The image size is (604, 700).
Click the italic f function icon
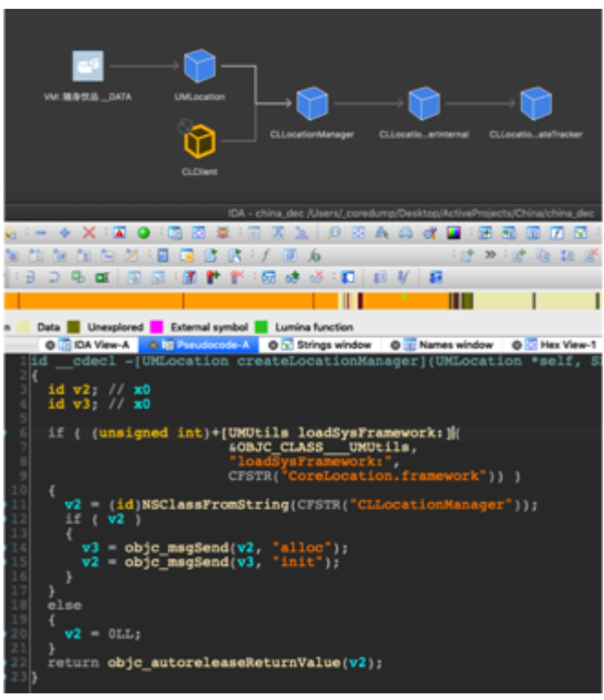(266, 255)
